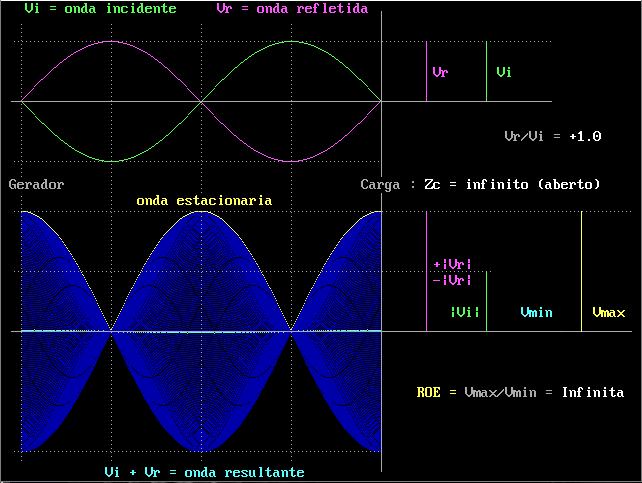
Task: Click the 'Gerador' label
Action: pyautogui.click(x=36, y=185)
